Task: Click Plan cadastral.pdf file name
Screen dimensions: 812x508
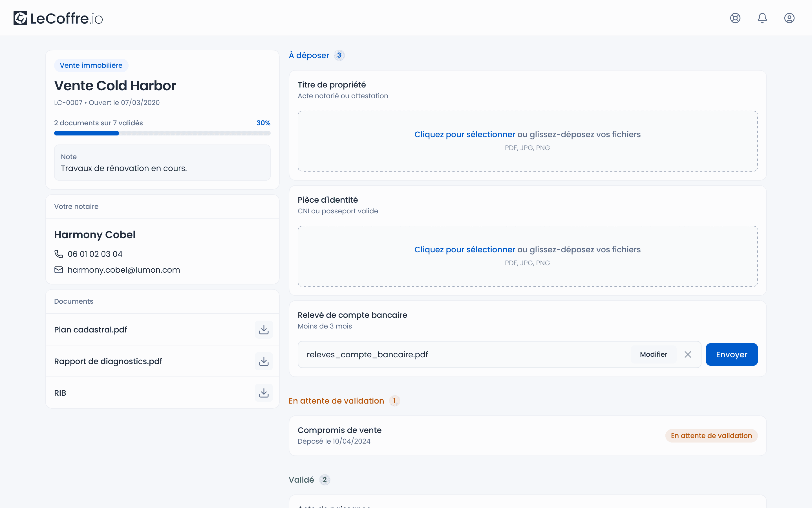Action: pos(91,330)
